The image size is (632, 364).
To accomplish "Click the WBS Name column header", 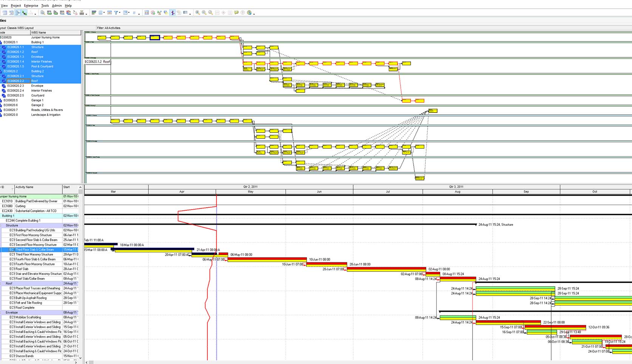I will (56, 32).
